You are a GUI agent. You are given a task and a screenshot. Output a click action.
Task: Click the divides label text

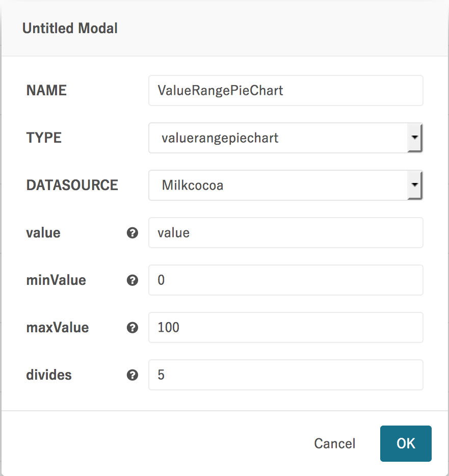(x=49, y=375)
